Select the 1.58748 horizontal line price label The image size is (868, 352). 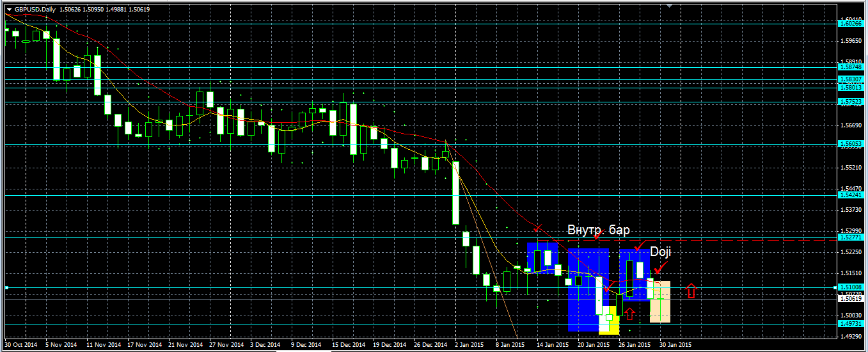click(x=851, y=67)
